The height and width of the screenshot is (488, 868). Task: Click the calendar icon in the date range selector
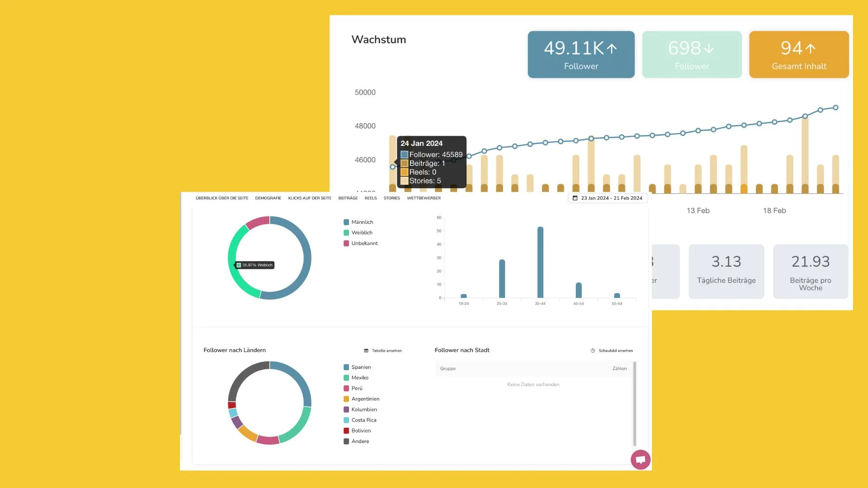(575, 198)
